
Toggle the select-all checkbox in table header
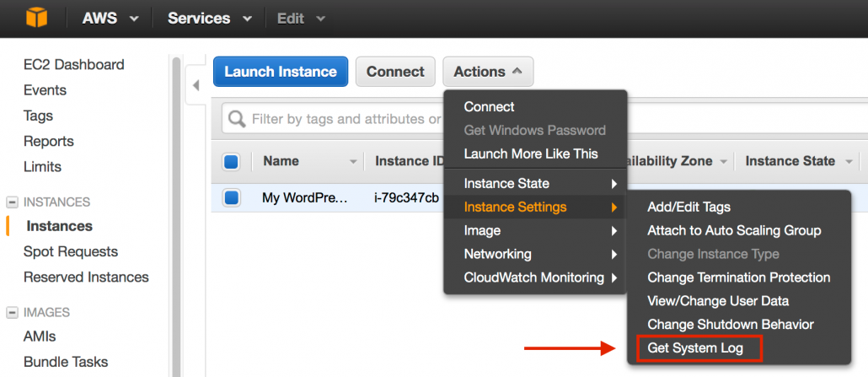[x=231, y=162]
